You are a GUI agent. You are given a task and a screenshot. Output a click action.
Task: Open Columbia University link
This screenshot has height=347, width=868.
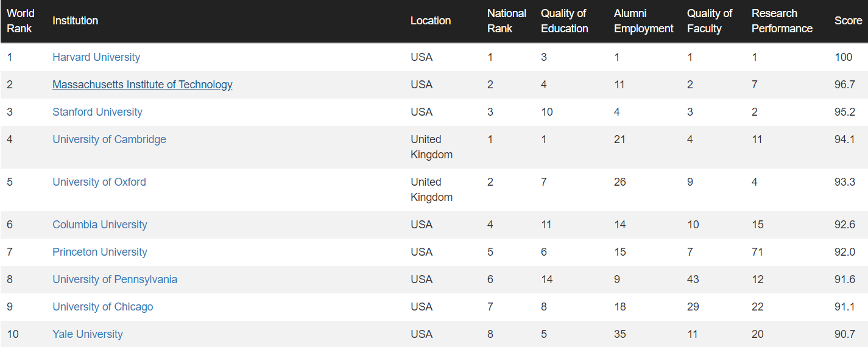coord(100,225)
